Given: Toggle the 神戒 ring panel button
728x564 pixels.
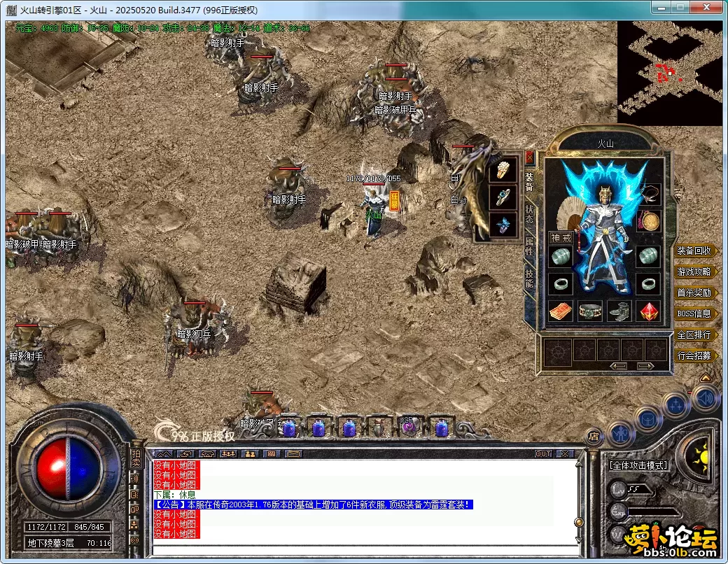Looking at the screenshot, I should pyautogui.click(x=561, y=238).
